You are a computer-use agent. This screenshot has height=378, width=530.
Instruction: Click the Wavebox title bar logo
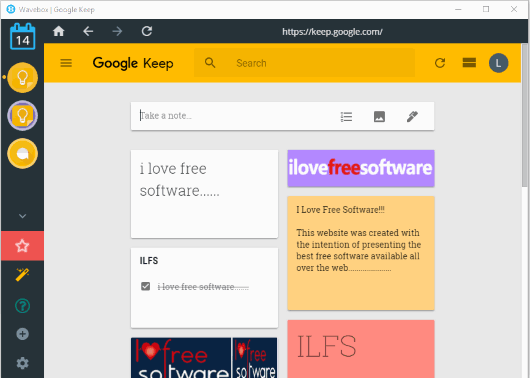pos(11,9)
